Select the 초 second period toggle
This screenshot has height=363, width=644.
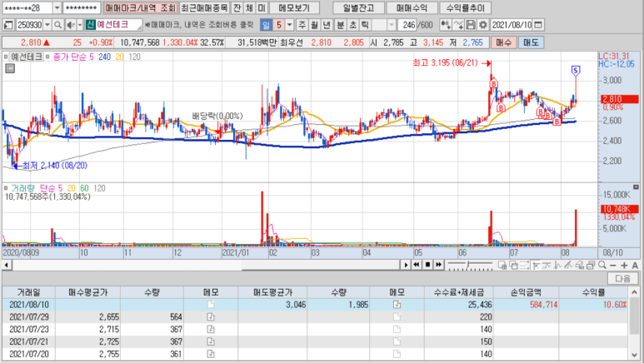(352, 25)
